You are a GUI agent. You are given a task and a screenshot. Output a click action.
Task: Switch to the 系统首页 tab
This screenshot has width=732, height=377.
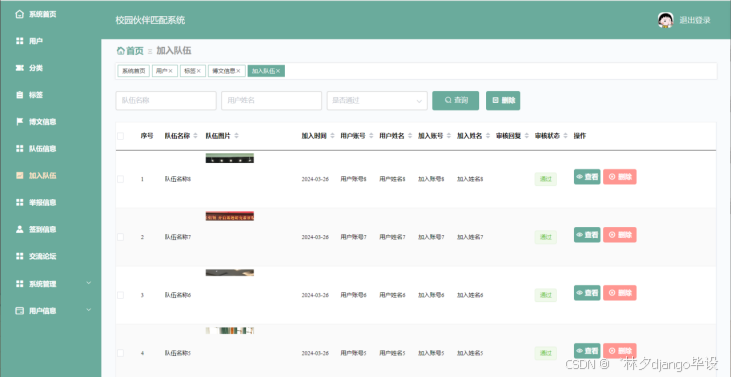134,71
